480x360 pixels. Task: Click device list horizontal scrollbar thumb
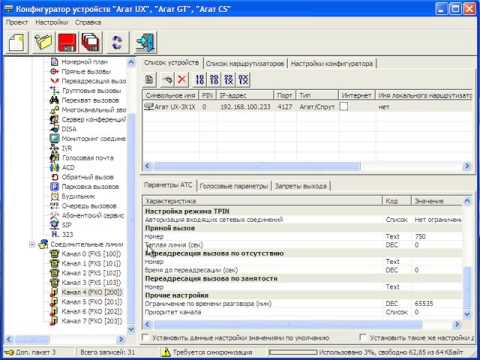[257, 166]
